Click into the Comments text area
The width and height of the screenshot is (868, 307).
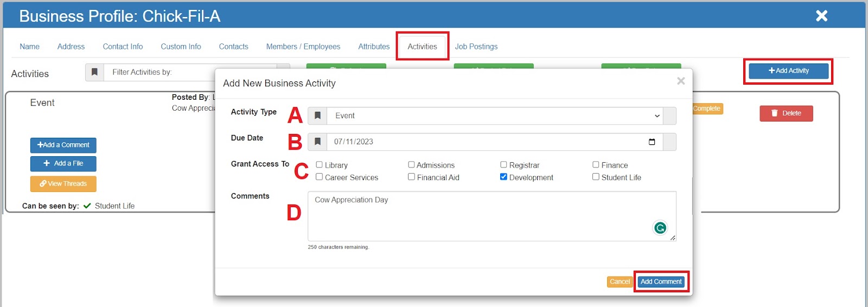(492, 216)
